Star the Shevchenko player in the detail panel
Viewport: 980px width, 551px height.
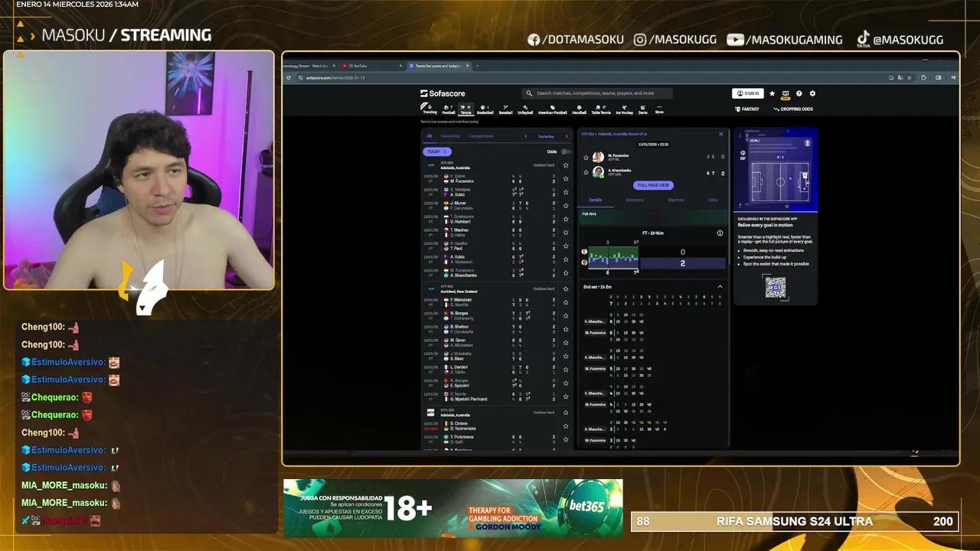click(585, 171)
